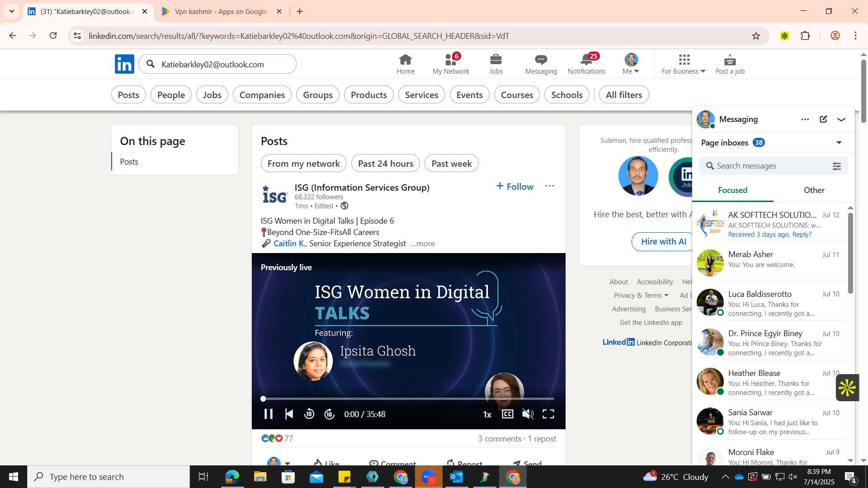
Task: Select Posts in On this page
Action: coord(129,162)
